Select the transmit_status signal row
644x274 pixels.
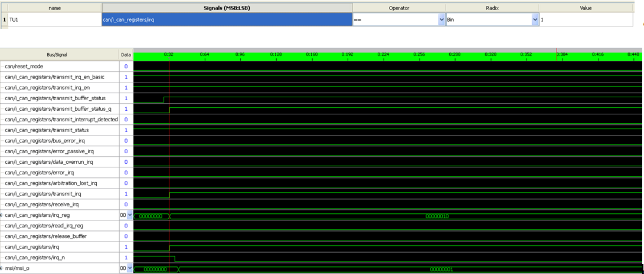click(47, 130)
